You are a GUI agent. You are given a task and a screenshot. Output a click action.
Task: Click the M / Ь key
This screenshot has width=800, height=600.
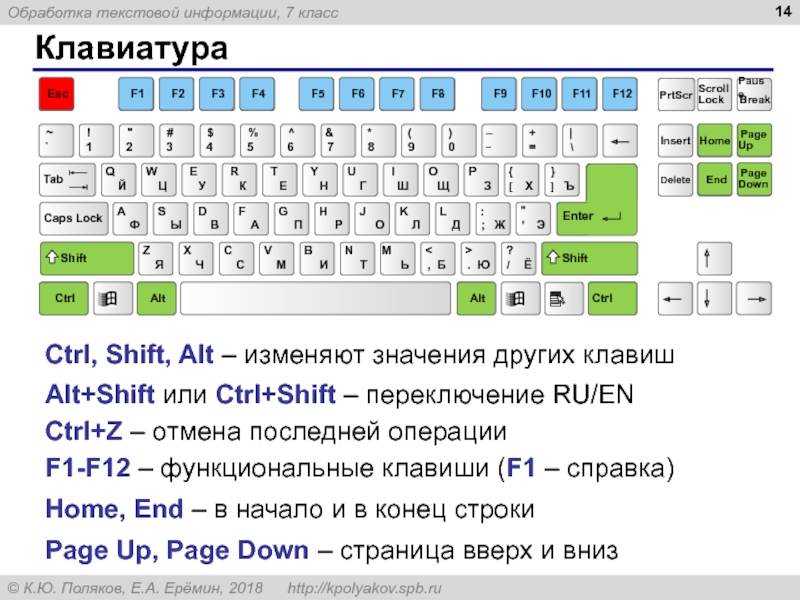397,259
